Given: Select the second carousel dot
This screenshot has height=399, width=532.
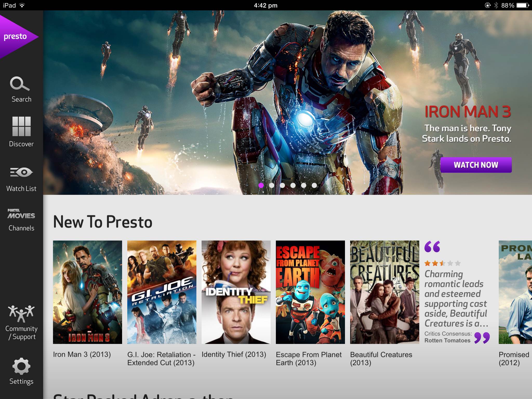Looking at the screenshot, I should pyautogui.click(x=272, y=185).
